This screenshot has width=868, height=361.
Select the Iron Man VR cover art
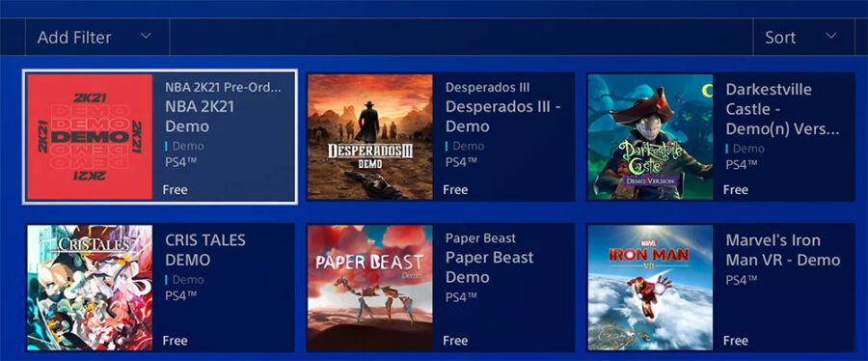[x=650, y=288]
